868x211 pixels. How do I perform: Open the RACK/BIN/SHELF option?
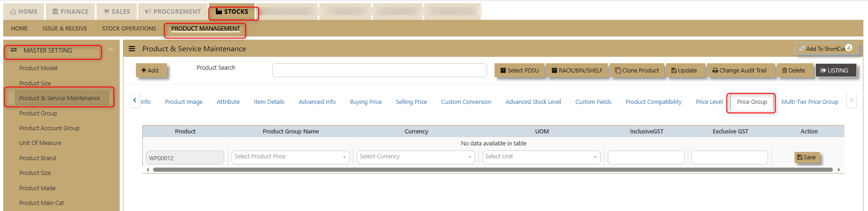577,70
